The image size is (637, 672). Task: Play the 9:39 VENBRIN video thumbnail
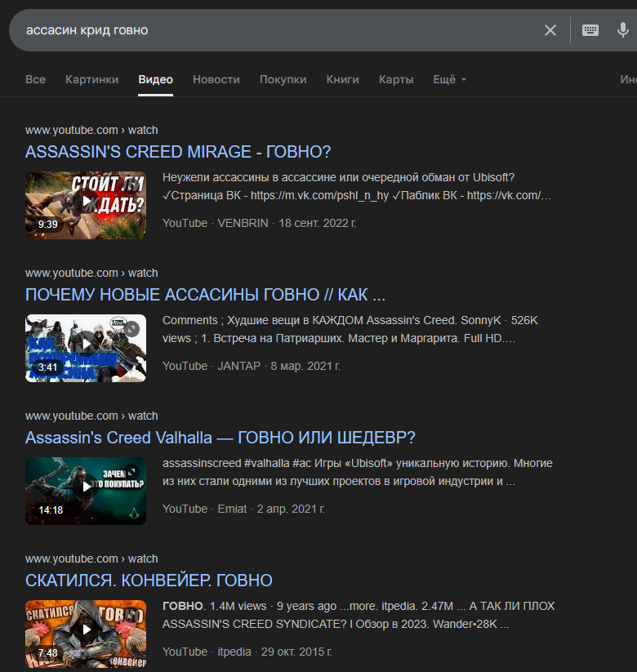point(86,205)
